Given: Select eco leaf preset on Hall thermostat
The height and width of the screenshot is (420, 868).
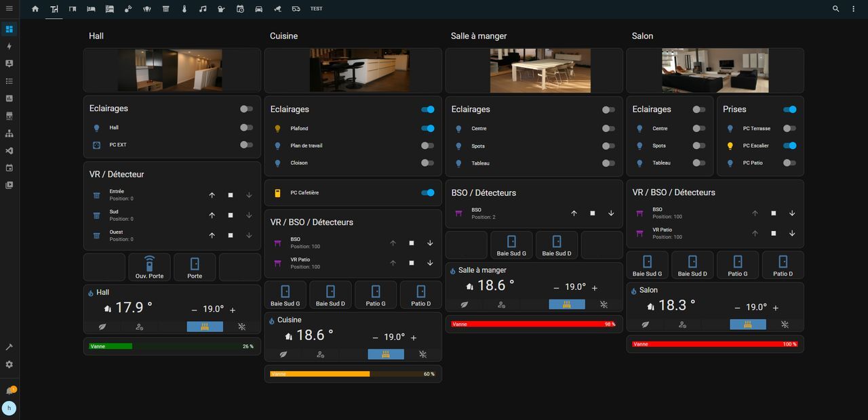Looking at the screenshot, I should (102, 327).
